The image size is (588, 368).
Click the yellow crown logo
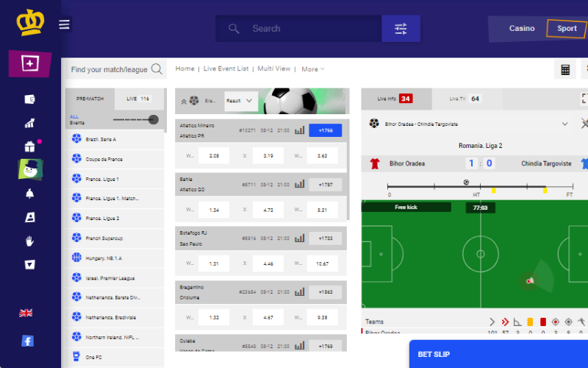click(x=30, y=23)
